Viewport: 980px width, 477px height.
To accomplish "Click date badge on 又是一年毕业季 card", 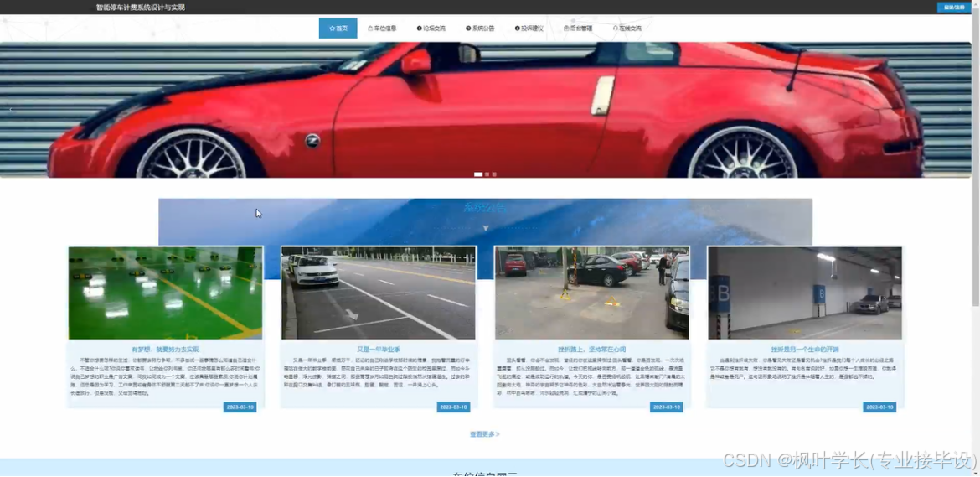I will click(x=454, y=407).
